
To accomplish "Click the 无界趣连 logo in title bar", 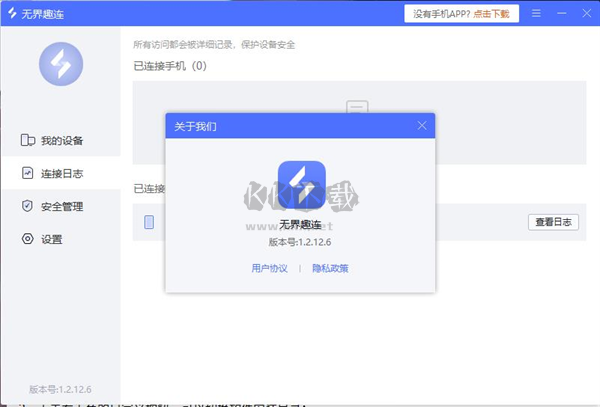I will click(x=12, y=13).
